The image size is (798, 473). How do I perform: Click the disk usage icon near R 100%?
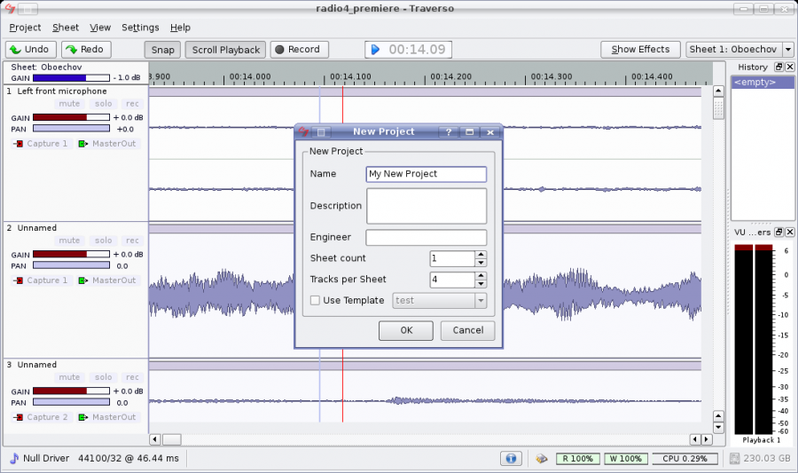[x=542, y=458]
